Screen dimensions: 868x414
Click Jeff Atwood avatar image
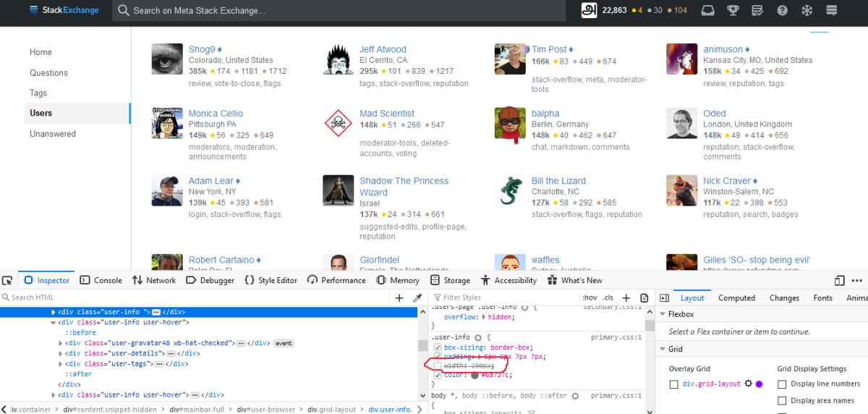coord(339,59)
